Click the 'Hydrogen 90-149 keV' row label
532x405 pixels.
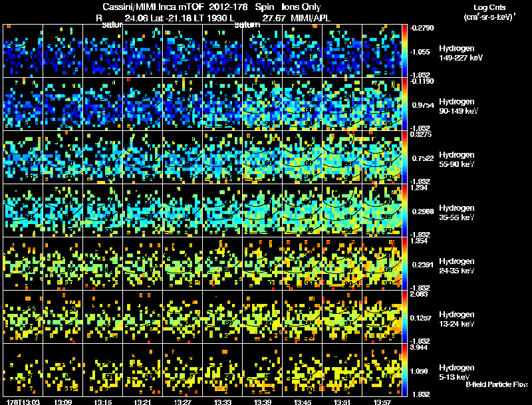click(458, 106)
